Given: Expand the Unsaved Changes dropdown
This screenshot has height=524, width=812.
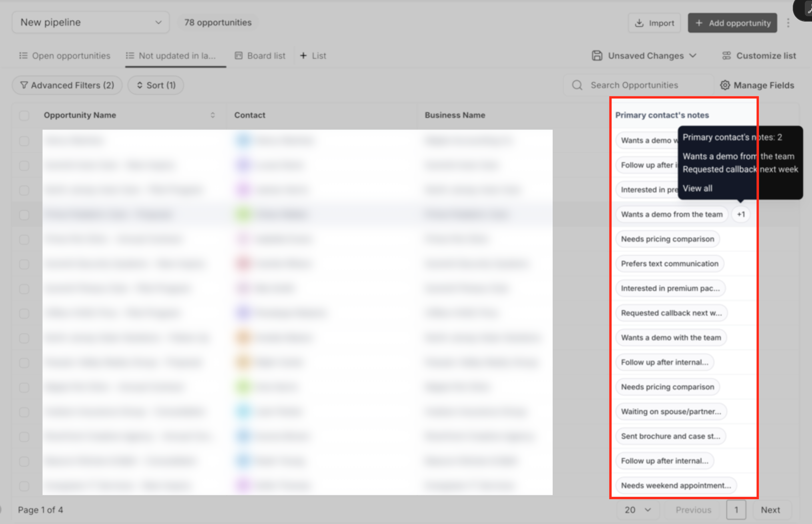Looking at the screenshot, I should click(x=644, y=56).
